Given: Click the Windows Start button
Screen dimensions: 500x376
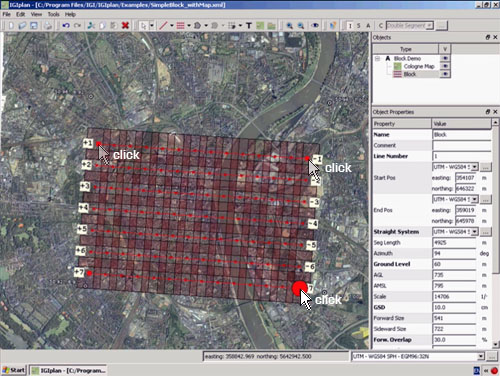Looking at the screenshot, I should 14,370.
